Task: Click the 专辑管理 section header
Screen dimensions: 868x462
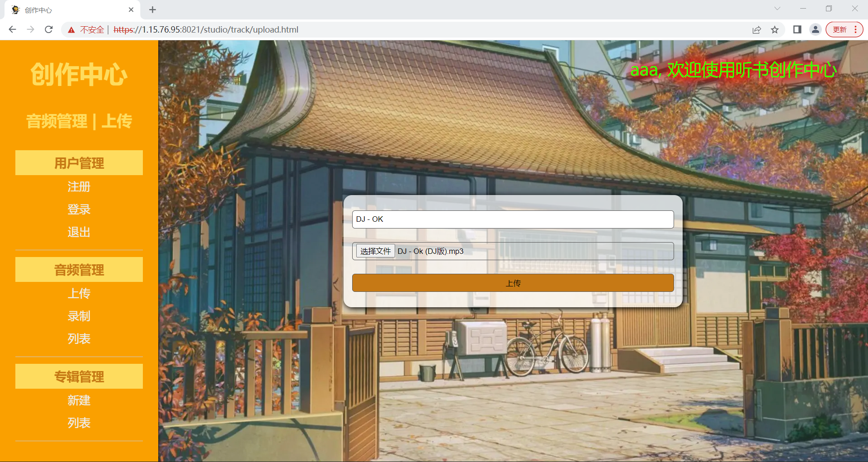Action: [79, 376]
